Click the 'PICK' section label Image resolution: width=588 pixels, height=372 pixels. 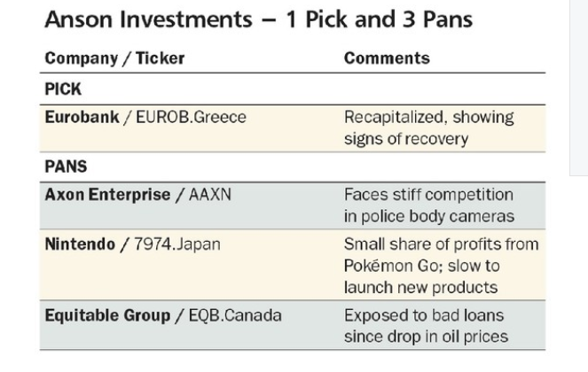63,89
